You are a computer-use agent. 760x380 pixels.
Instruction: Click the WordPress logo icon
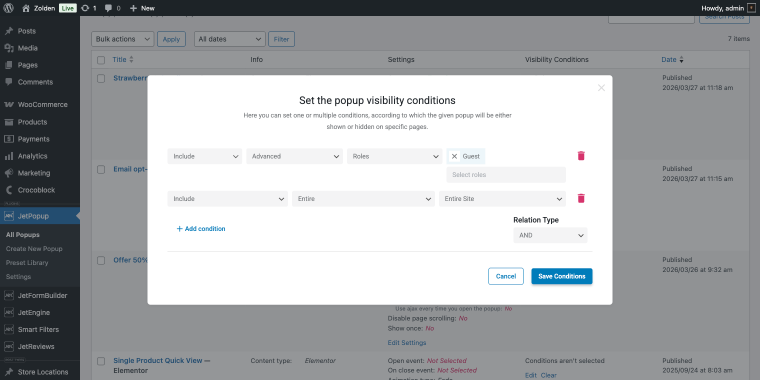point(8,8)
